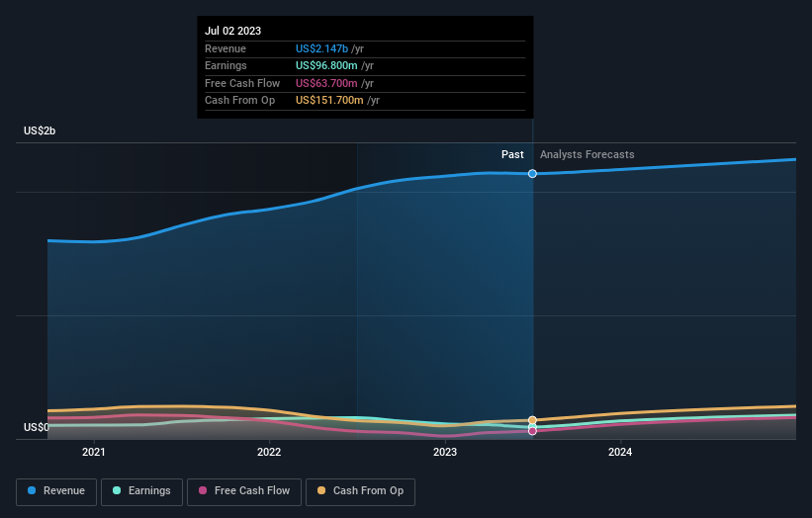The image size is (812, 518).
Task: Click the Jul 02 2023 tooltip date
Action: (233, 31)
